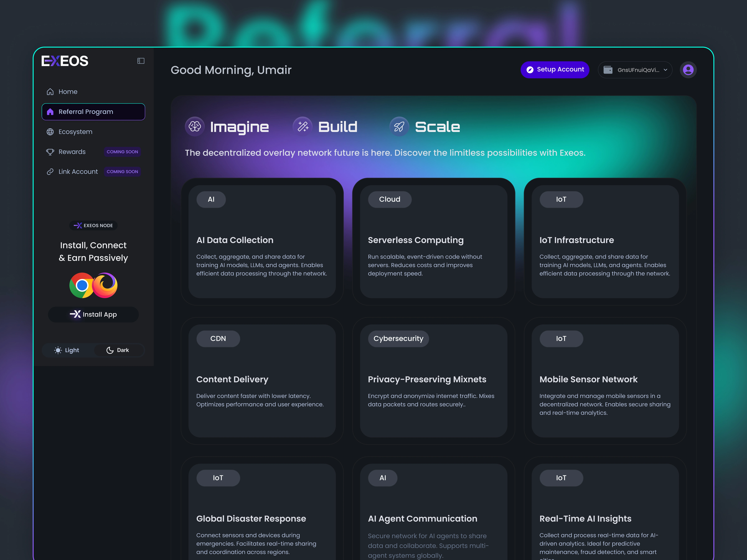Viewport: 747px width, 560px height.
Task: Select the AI tag on AI Data Collection
Action: click(211, 199)
